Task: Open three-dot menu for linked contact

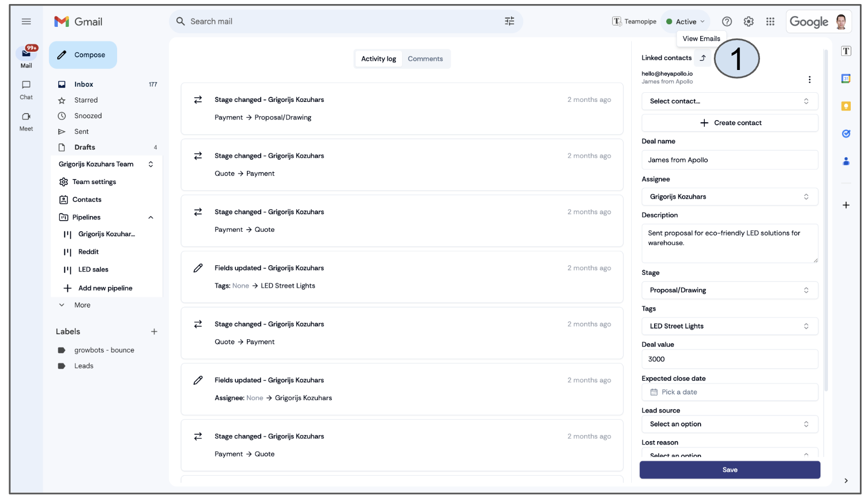Action: (809, 80)
